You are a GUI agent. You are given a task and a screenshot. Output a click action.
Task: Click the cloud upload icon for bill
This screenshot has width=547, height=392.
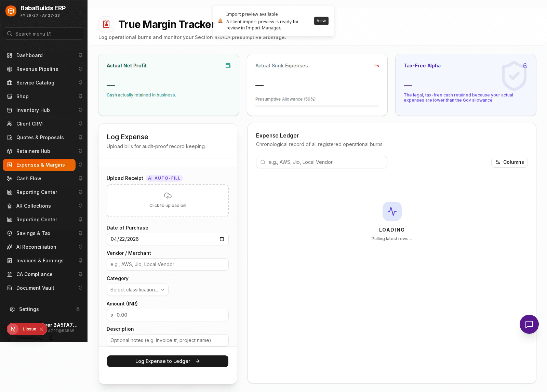point(168,196)
